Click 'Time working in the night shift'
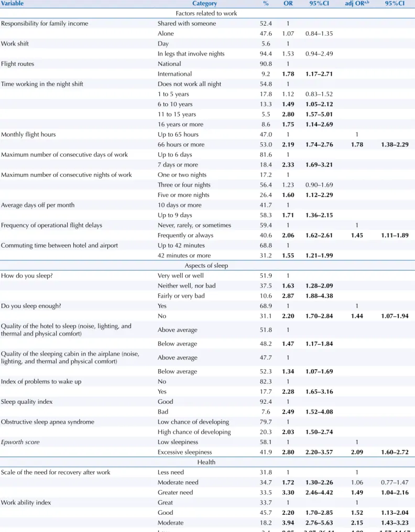This screenshot has width=415, height=532. [42, 84]
